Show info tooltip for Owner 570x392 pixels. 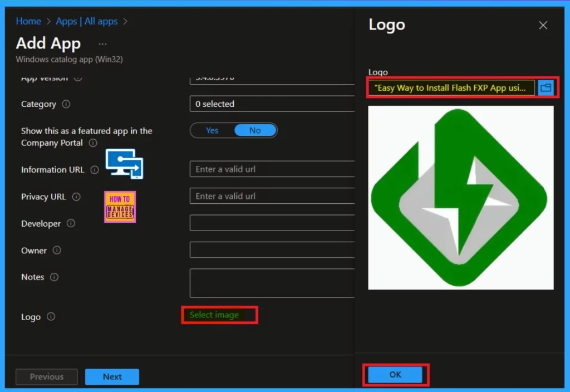coord(57,250)
